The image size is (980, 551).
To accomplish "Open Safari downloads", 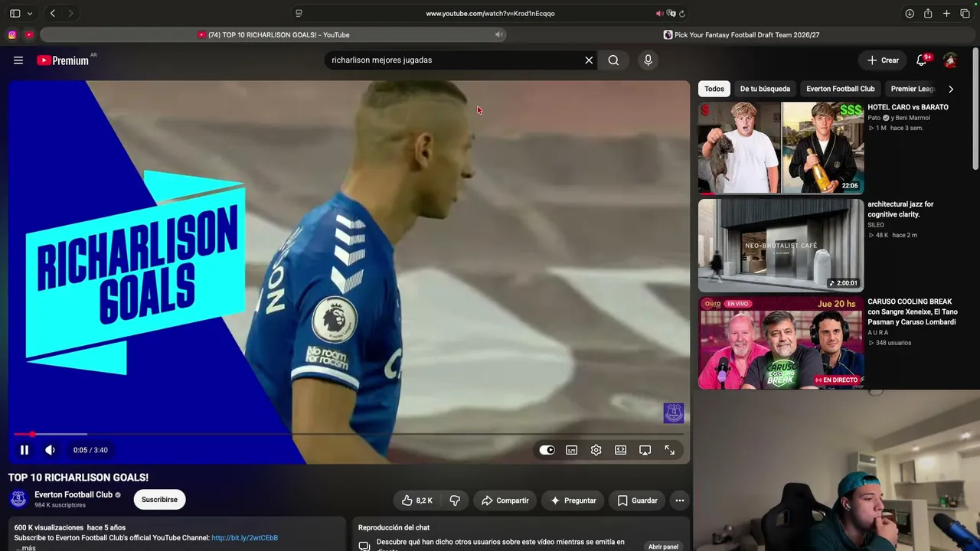I will [x=910, y=13].
